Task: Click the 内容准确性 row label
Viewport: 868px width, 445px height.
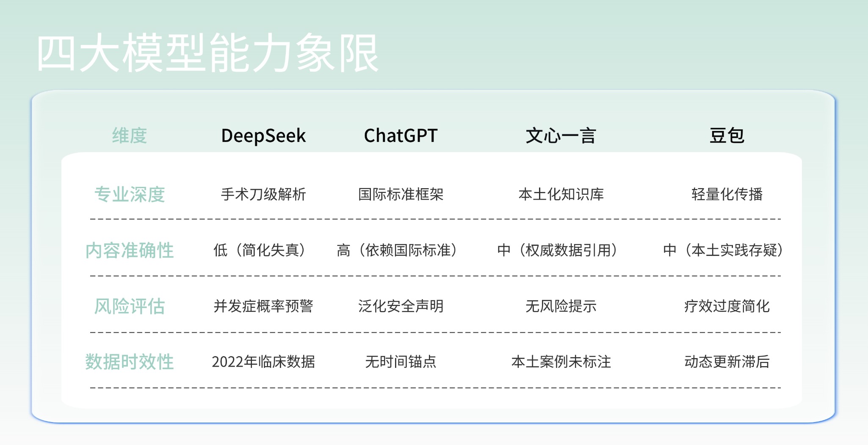Action: point(130,250)
